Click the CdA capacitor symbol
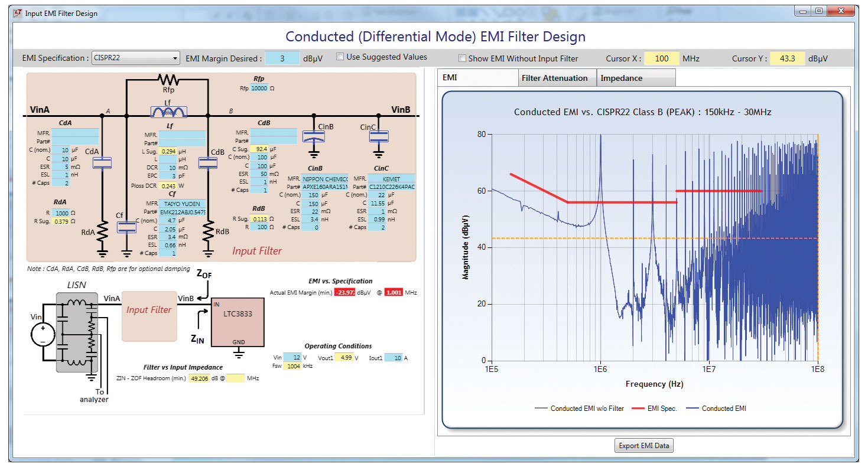The width and height of the screenshot is (868, 467). [102, 164]
